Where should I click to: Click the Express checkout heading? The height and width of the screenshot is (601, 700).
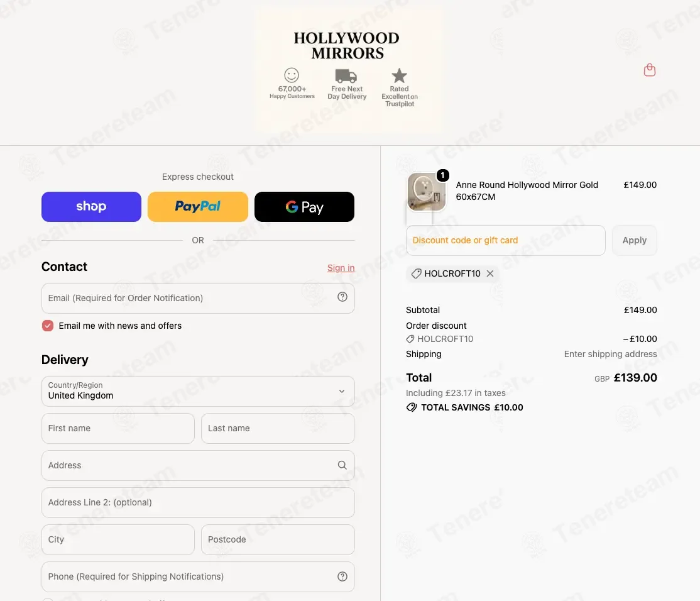coord(198,177)
